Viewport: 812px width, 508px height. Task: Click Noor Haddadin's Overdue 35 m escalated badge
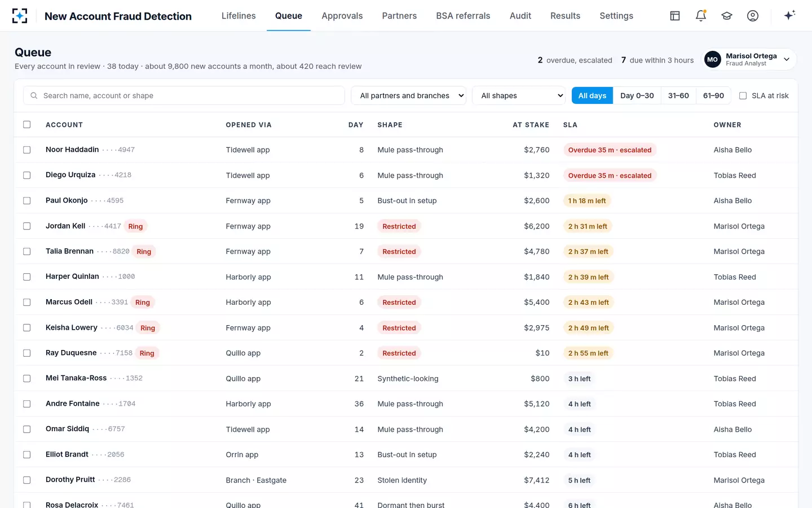click(x=610, y=150)
